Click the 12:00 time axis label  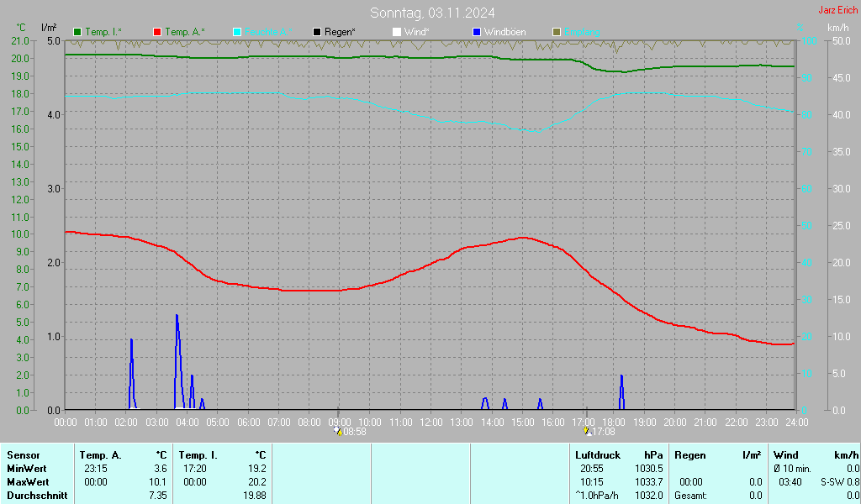click(x=430, y=422)
